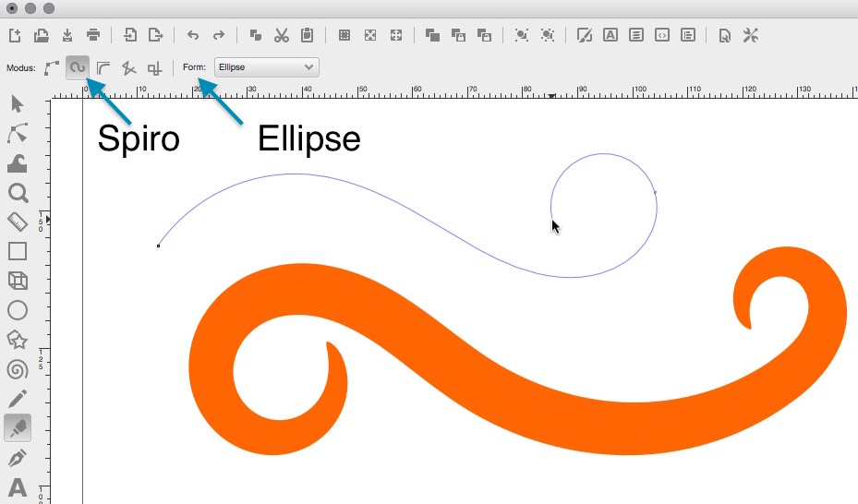The width and height of the screenshot is (858, 504).
Task: Open Text and Font dialog icon
Action: tap(610, 35)
